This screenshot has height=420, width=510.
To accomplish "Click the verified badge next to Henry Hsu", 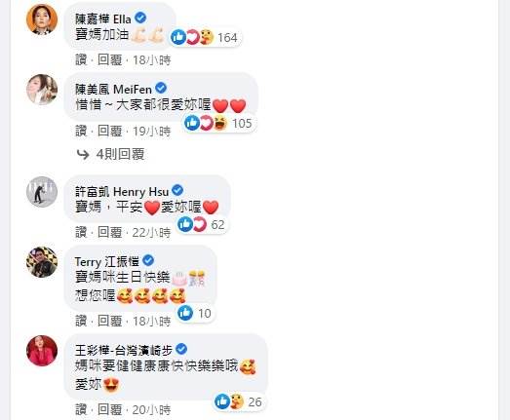I will [177, 190].
